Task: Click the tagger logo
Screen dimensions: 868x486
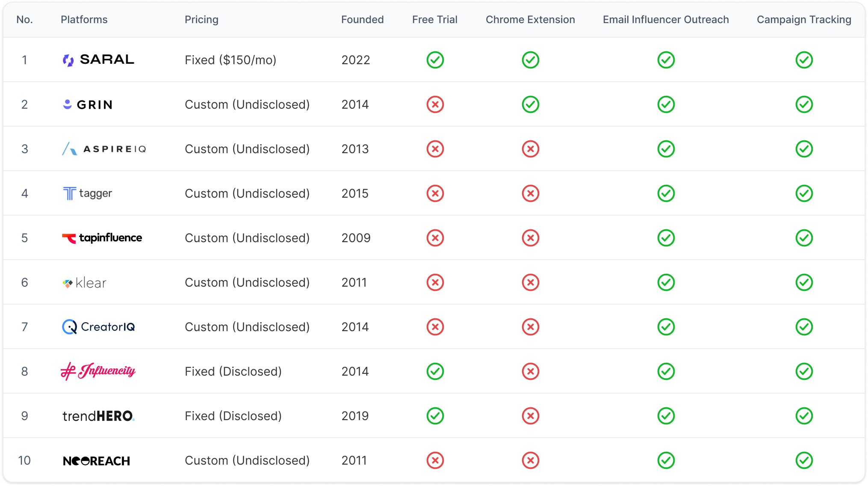Action: coord(87,193)
